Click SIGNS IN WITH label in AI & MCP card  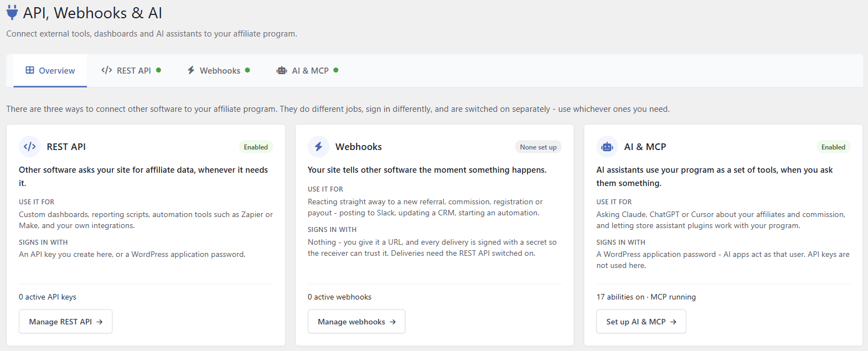click(x=621, y=242)
